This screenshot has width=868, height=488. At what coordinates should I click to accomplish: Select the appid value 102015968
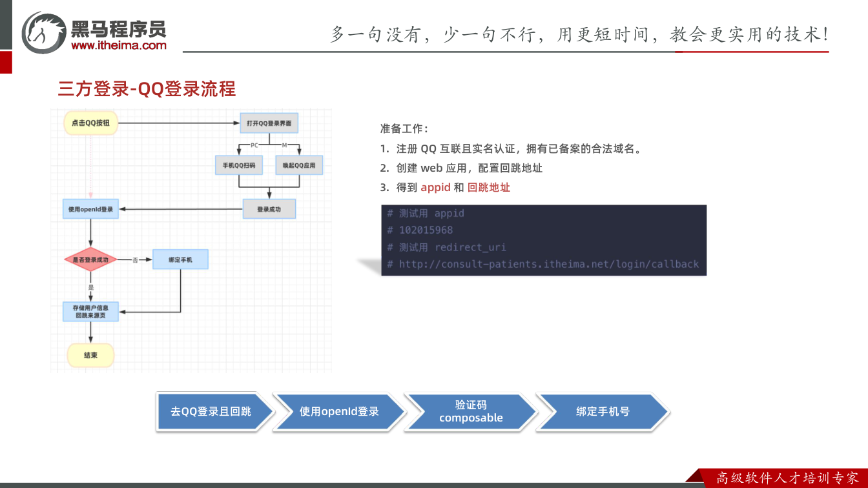[x=420, y=230]
